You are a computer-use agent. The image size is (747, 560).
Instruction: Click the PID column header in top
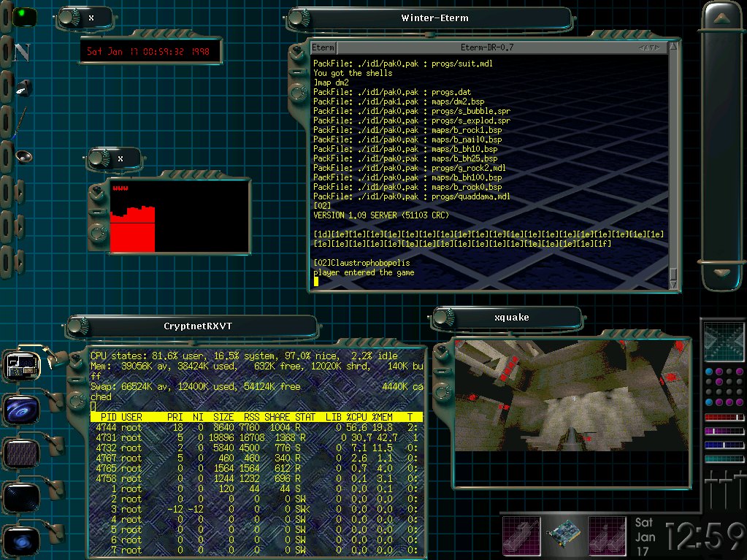[109, 417]
